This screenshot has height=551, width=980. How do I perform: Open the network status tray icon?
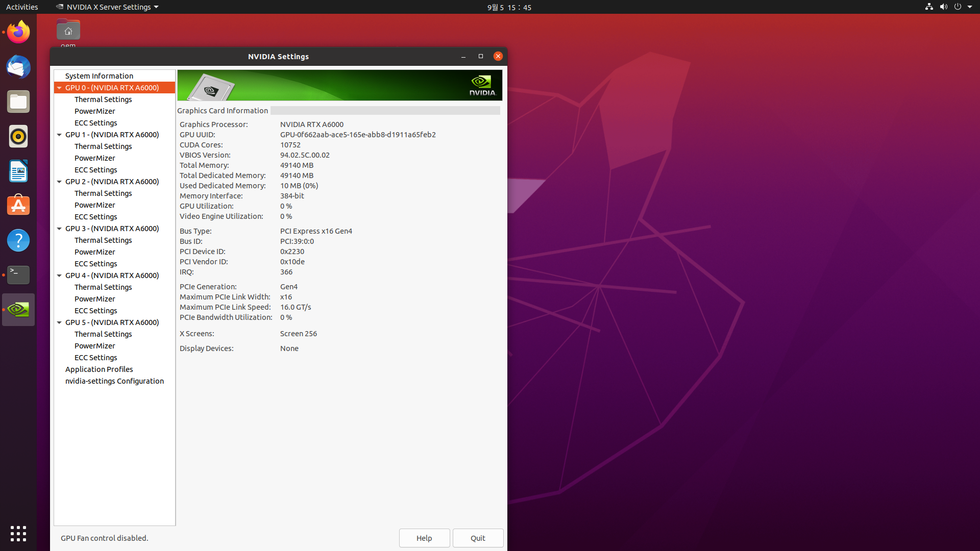pos(929,7)
